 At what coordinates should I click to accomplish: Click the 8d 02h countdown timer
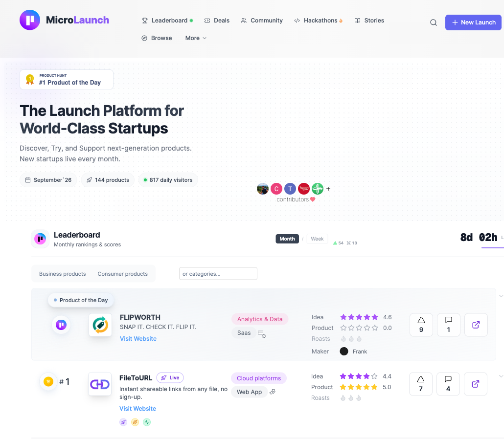[x=479, y=237]
